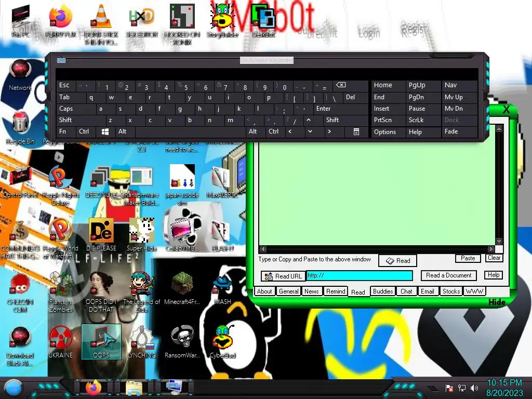Viewport: 532px width, 399px height.
Task: Open the selected OOPS desktop icon
Action: 101,341
